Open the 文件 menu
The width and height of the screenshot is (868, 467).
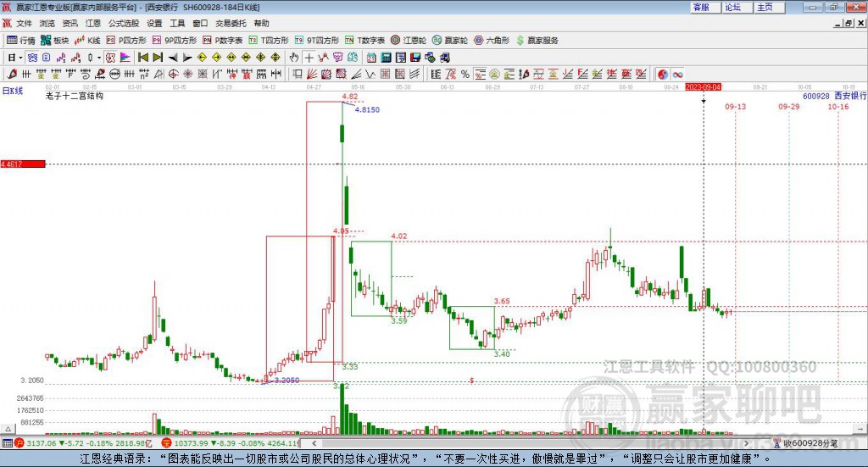point(24,23)
